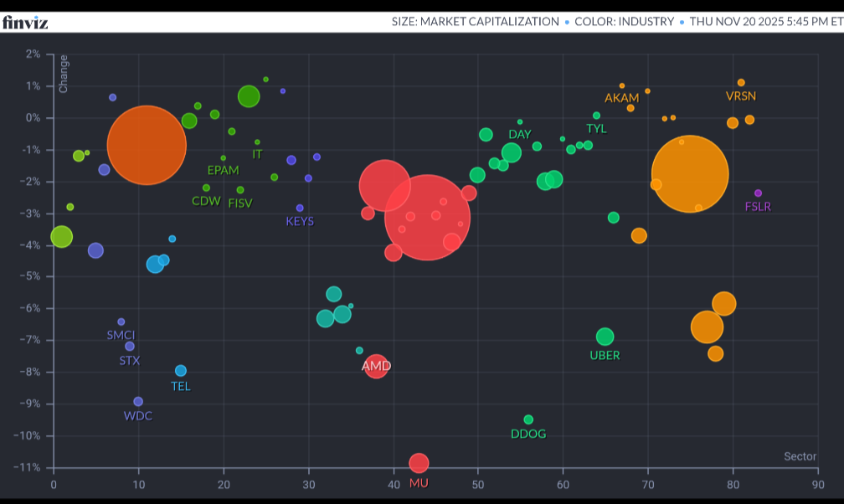This screenshot has width=844, height=504.
Task: Select the large amber bubble at sector 75
Action: (x=690, y=174)
